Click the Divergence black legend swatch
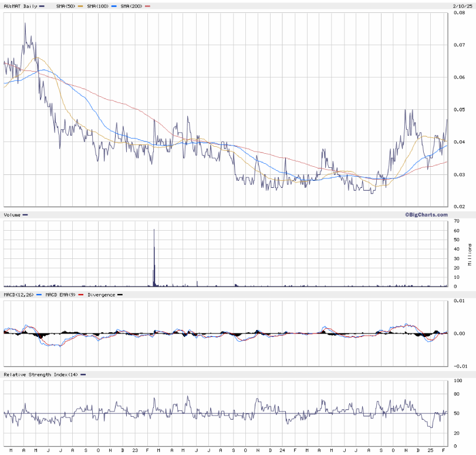 click(120, 294)
